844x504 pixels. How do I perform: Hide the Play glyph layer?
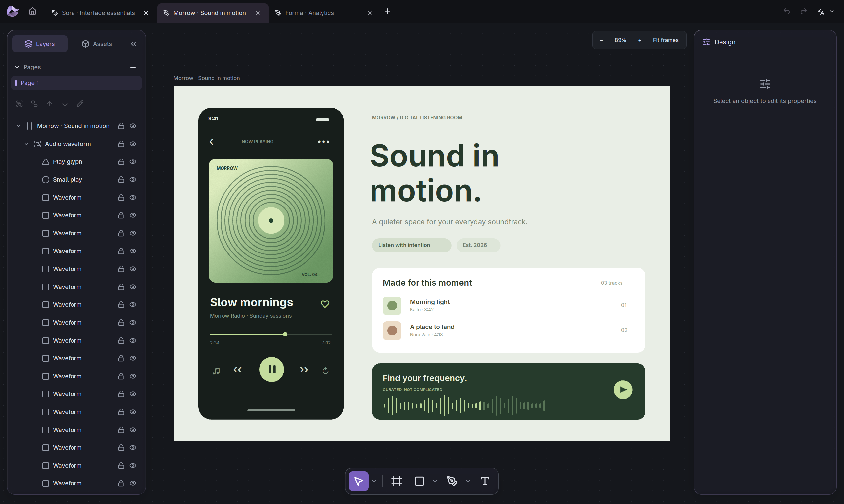[133, 162]
